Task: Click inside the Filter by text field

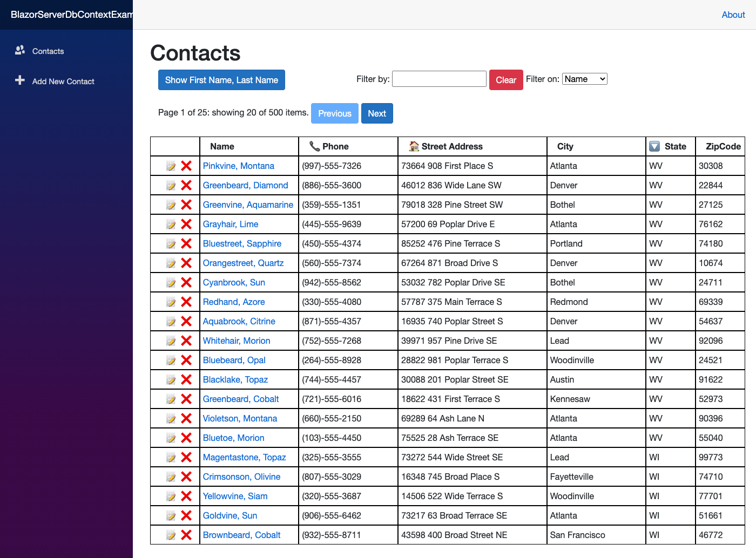Action: tap(439, 79)
